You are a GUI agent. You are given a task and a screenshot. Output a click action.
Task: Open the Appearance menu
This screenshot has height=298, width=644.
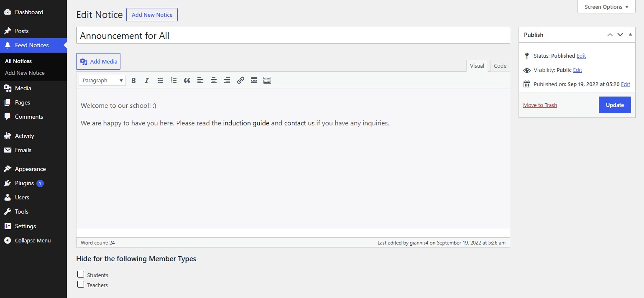tap(33, 169)
